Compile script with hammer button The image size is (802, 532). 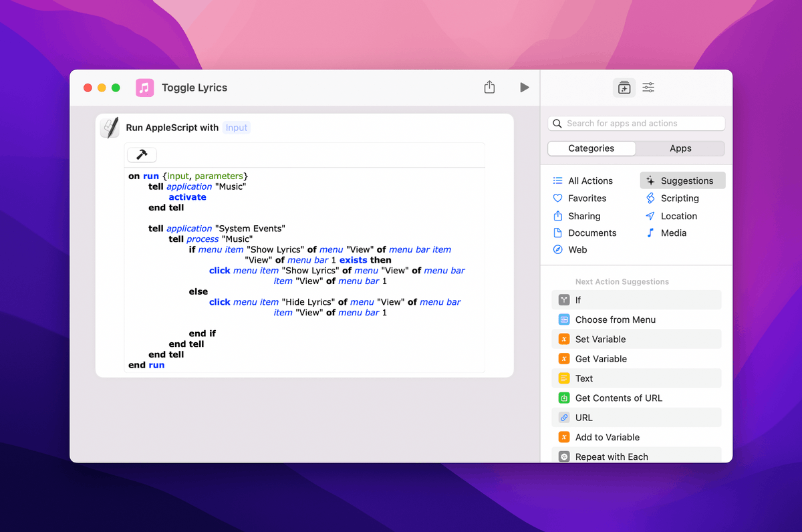coord(142,154)
